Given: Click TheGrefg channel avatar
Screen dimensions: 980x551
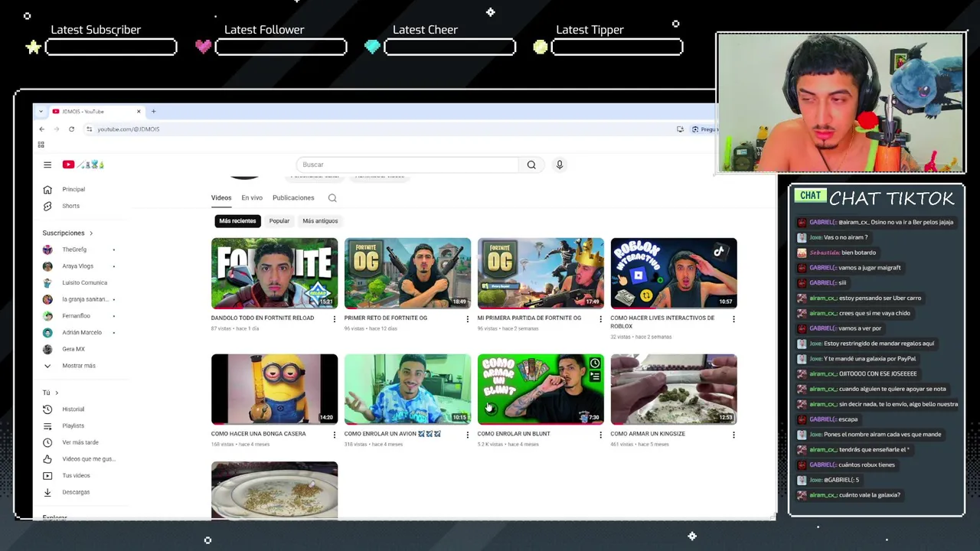Looking at the screenshot, I should pyautogui.click(x=47, y=249).
